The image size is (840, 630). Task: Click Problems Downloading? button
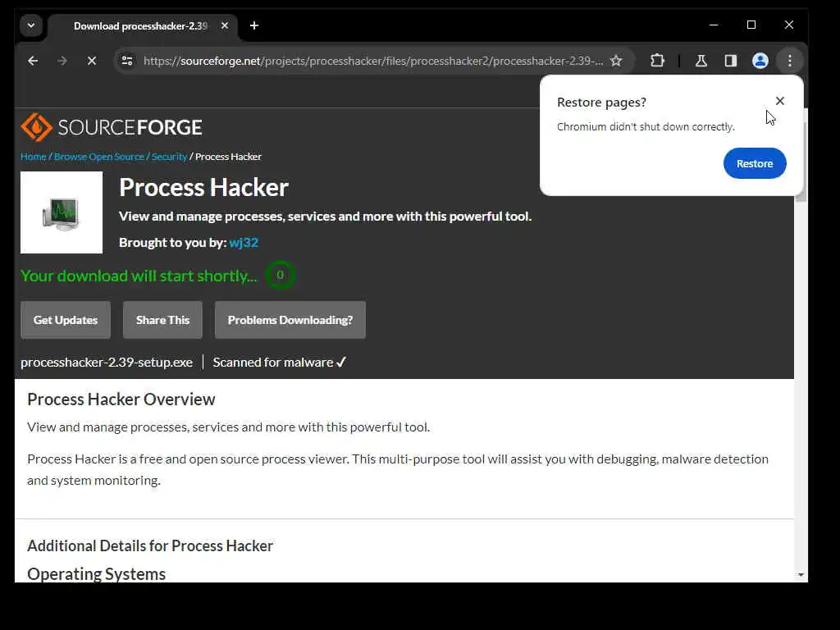click(290, 320)
